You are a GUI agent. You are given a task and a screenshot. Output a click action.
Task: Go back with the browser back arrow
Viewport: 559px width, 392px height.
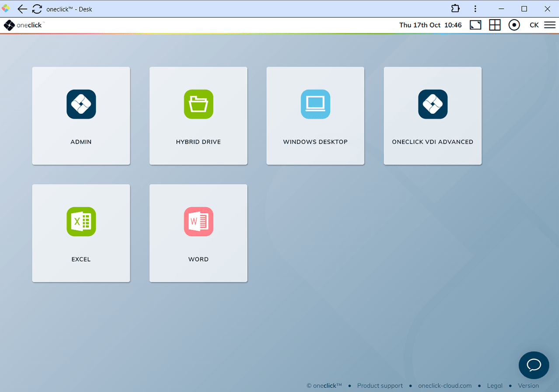[22, 9]
